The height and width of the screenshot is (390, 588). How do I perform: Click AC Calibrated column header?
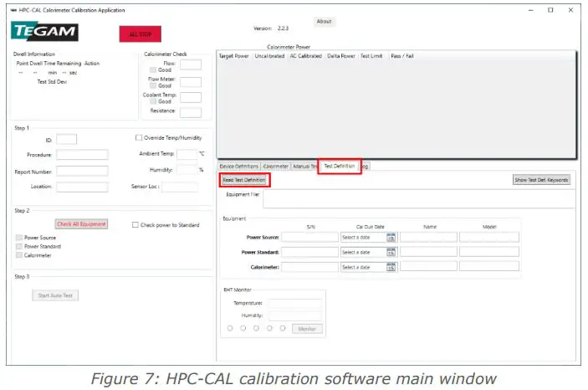[x=306, y=56]
